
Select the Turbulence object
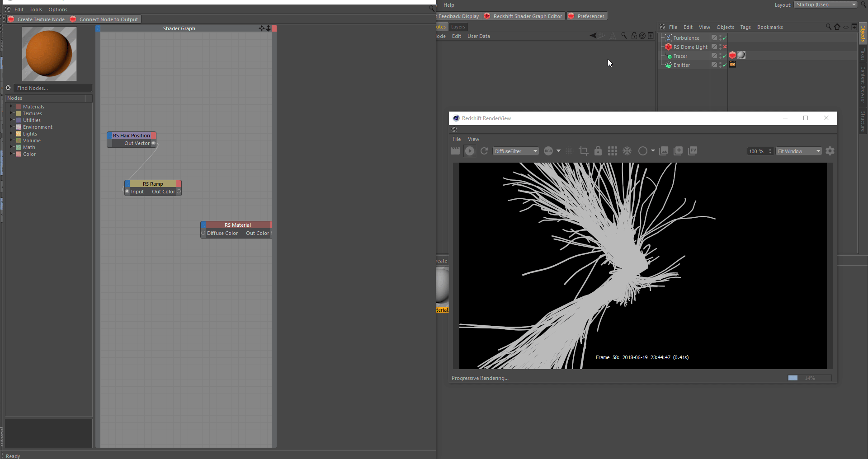[686, 38]
